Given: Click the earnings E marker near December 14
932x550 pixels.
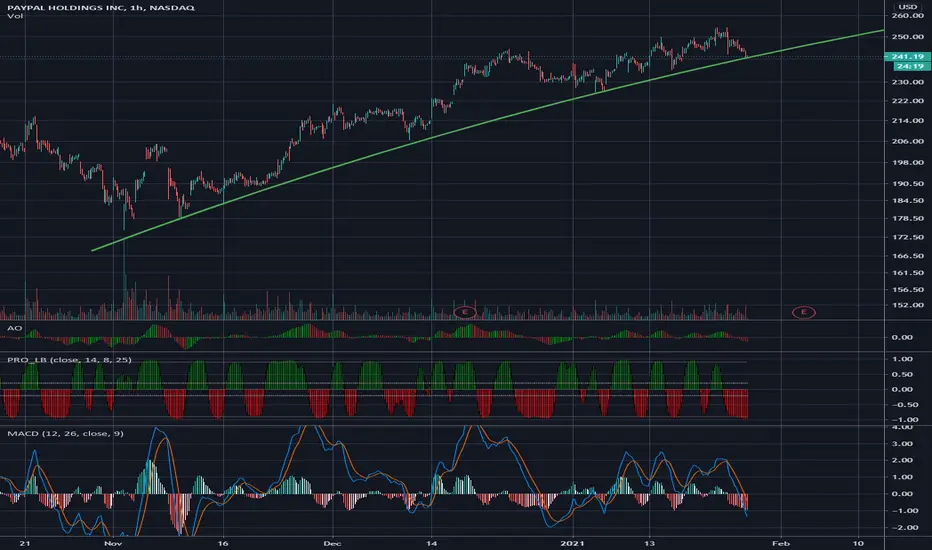Looking at the screenshot, I should (x=465, y=312).
